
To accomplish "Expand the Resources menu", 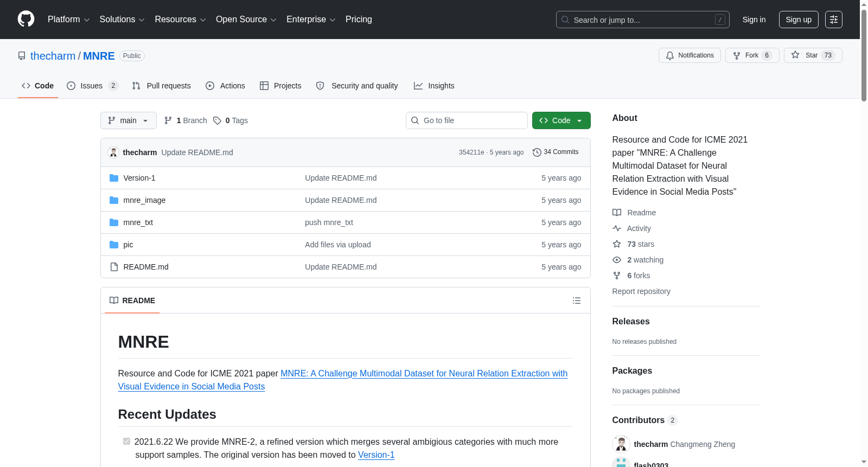I will (x=180, y=20).
